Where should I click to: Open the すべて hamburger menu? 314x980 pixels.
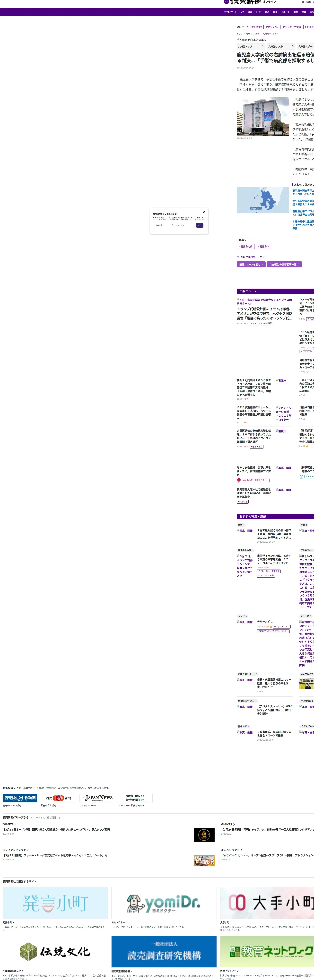[229, 12]
